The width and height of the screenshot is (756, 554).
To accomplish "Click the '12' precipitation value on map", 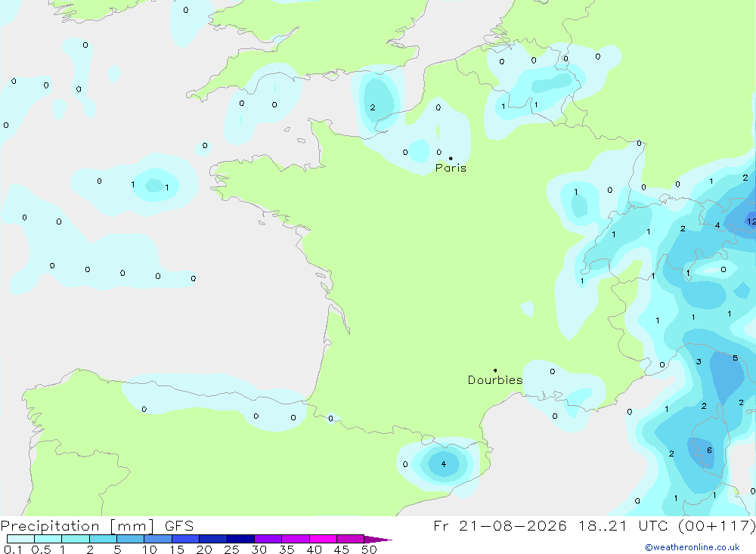I will coord(751,221).
